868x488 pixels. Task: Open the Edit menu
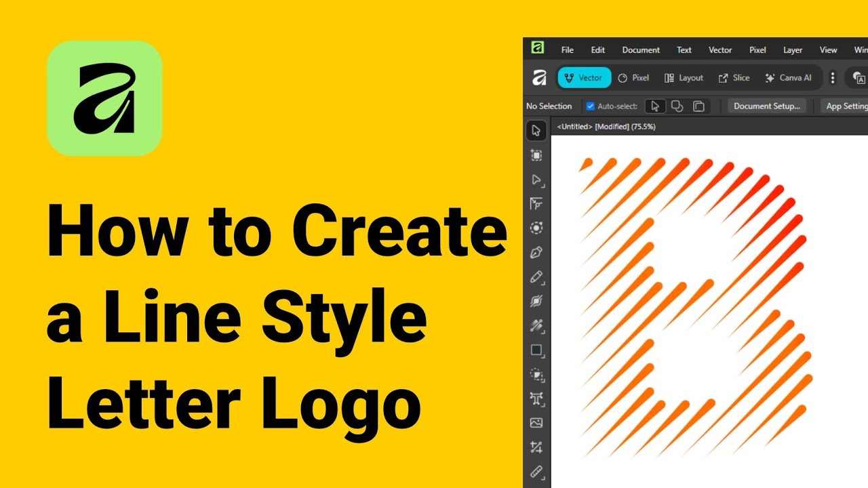pyautogui.click(x=597, y=50)
